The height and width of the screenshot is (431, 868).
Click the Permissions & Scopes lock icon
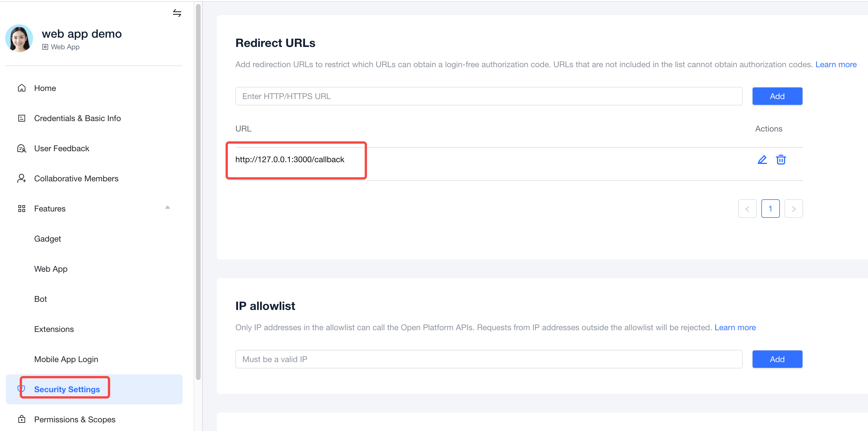coord(21,419)
